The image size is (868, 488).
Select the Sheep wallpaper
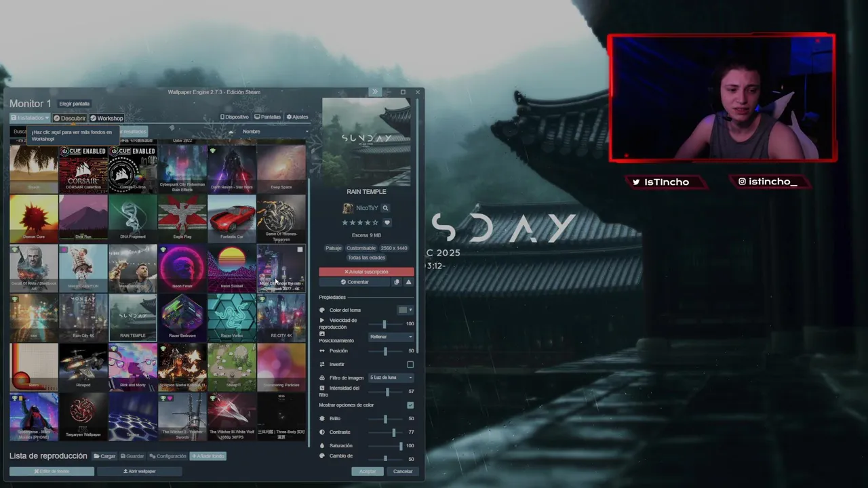(232, 367)
